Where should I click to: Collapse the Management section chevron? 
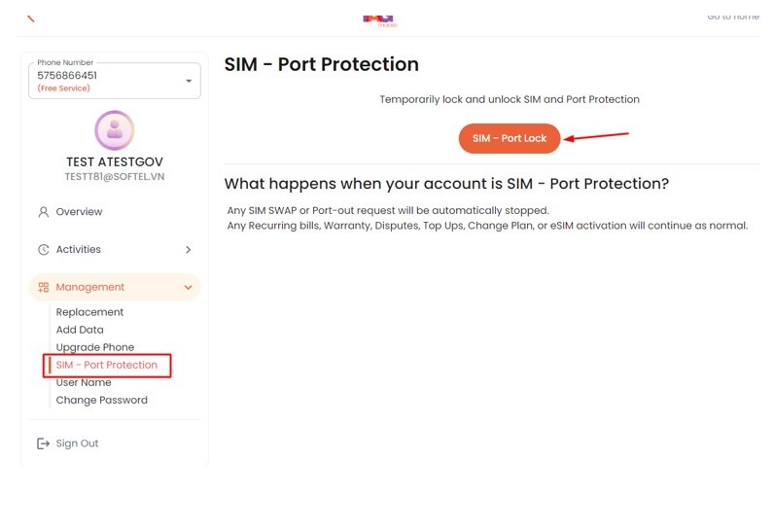click(x=188, y=287)
